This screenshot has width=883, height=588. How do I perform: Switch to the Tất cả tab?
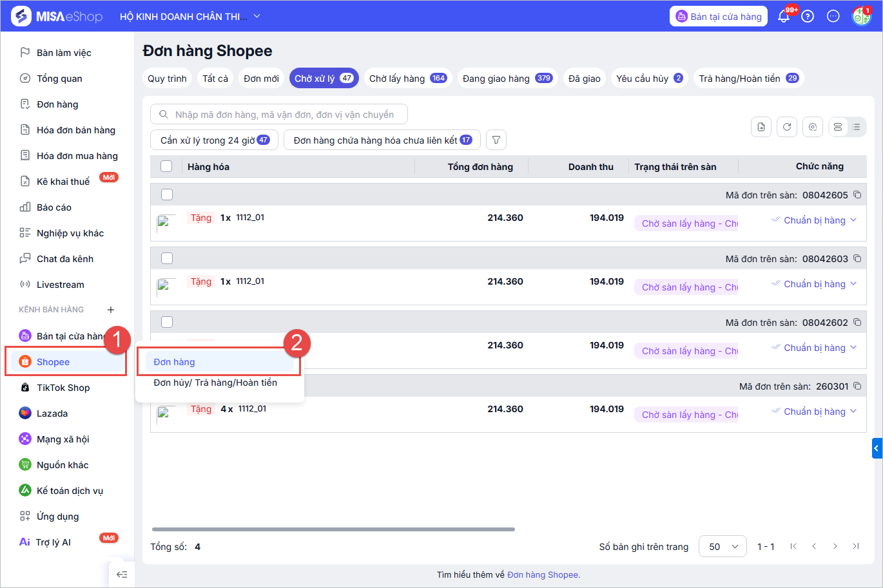(215, 79)
